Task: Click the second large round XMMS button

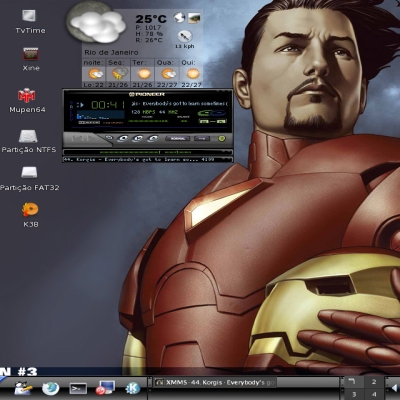Action: coord(138,139)
